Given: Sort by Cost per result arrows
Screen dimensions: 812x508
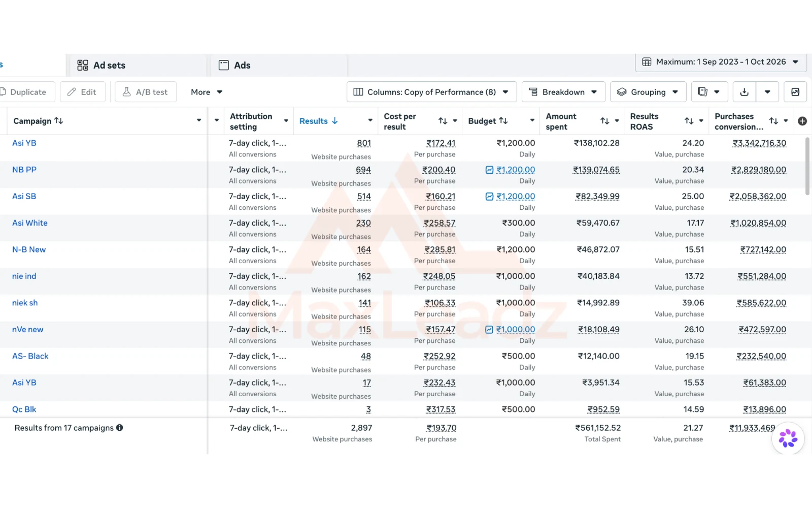Looking at the screenshot, I should pyautogui.click(x=443, y=121).
